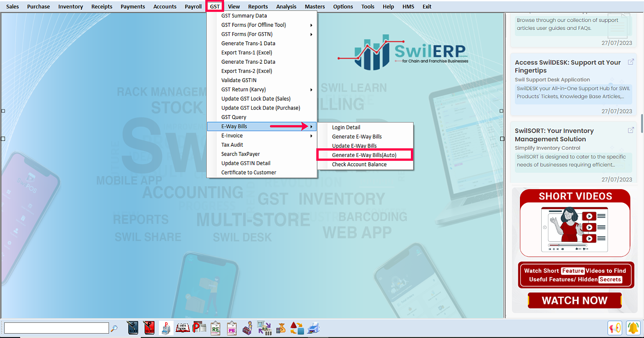Open the Tools menu

pos(368,6)
